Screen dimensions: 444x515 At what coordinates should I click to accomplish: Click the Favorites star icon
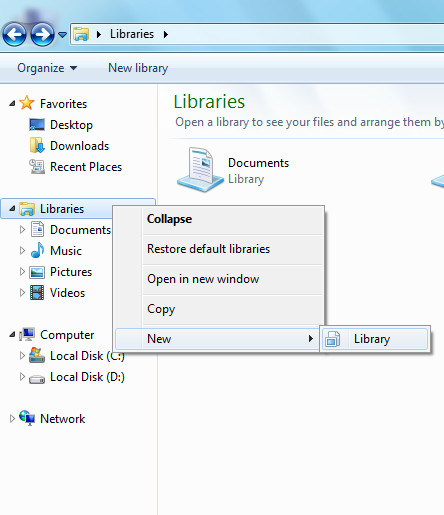tap(27, 103)
